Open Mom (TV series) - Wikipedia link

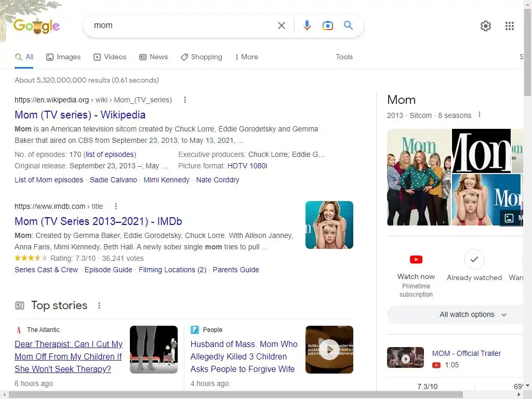point(80,115)
